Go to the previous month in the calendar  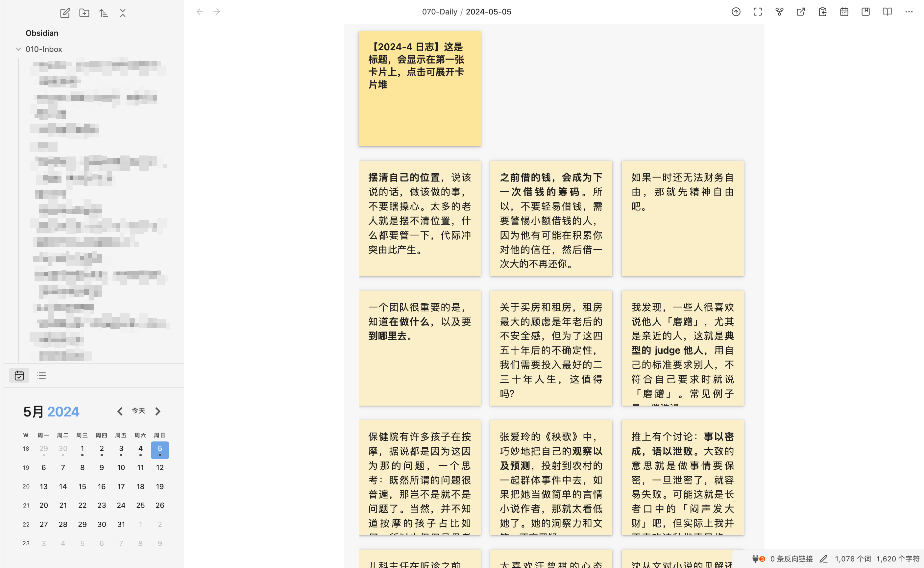[x=120, y=411]
